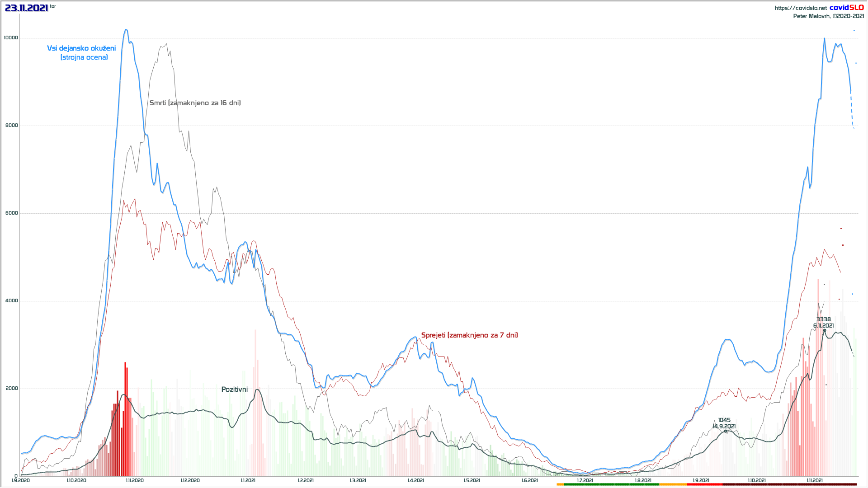Image resolution: width=868 pixels, height=488 pixels.
Task: Click the 'Smrti (zamaknjeno za 16 dni)' label
Action: click(x=195, y=103)
